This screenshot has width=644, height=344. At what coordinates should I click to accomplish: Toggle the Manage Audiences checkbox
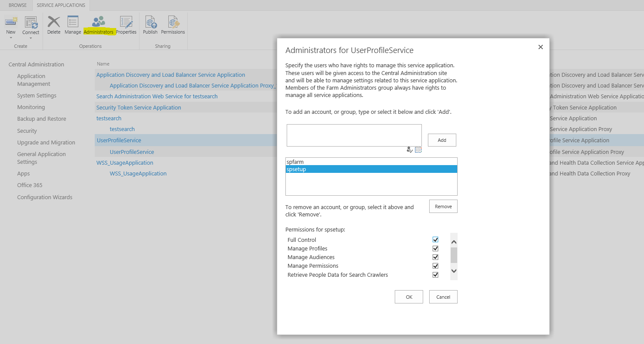(x=435, y=257)
